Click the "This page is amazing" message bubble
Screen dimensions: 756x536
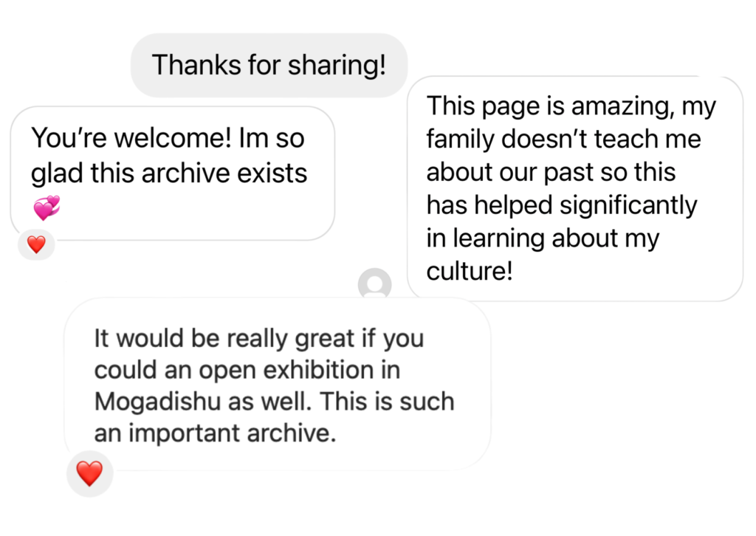574,188
